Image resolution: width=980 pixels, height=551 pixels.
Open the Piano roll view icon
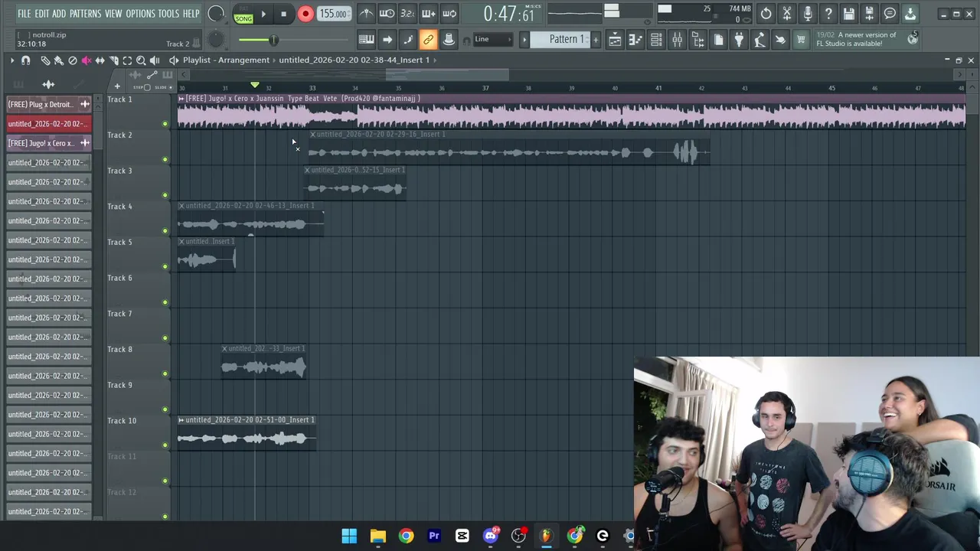635,40
